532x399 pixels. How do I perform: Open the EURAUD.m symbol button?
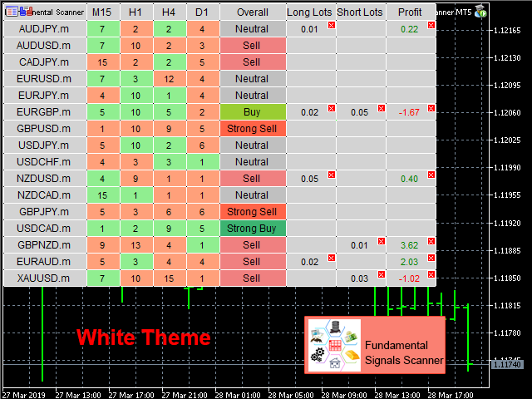tap(45, 262)
